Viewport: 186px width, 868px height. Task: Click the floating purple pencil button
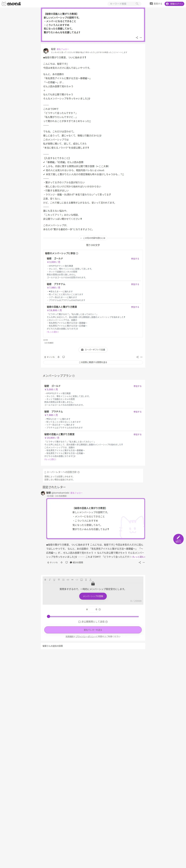(x=178, y=539)
